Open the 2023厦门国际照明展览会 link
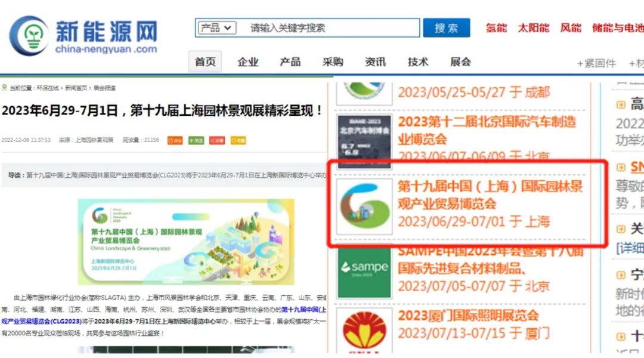The image size is (644, 358). pos(468,316)
